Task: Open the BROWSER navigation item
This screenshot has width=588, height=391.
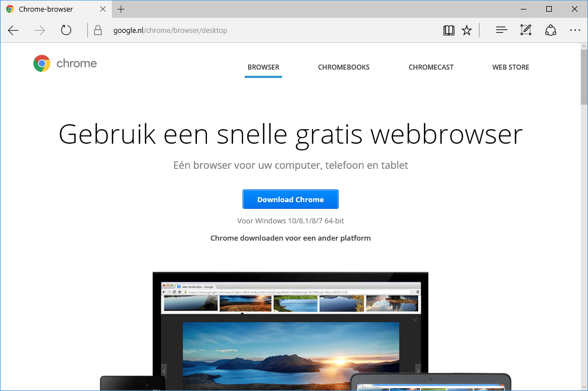Action: [x=263, y=67]
